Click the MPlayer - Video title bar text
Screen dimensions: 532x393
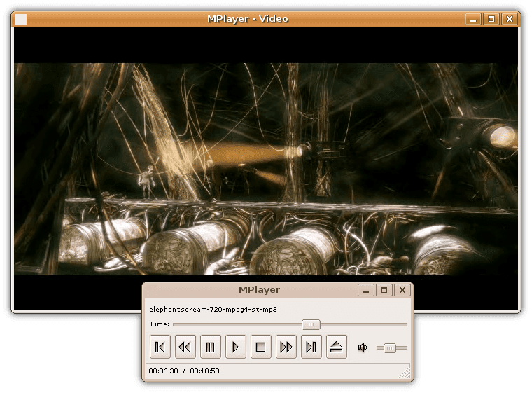[x=248, y=19]
